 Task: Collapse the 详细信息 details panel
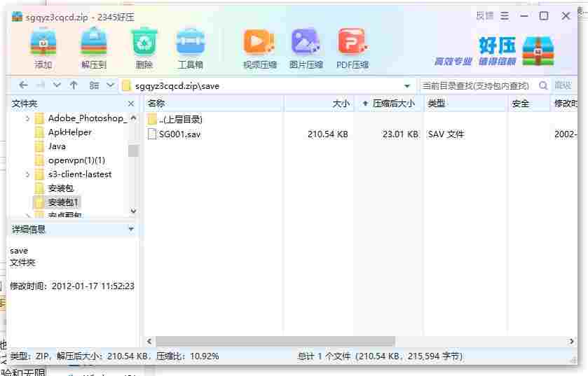point(131,229)
